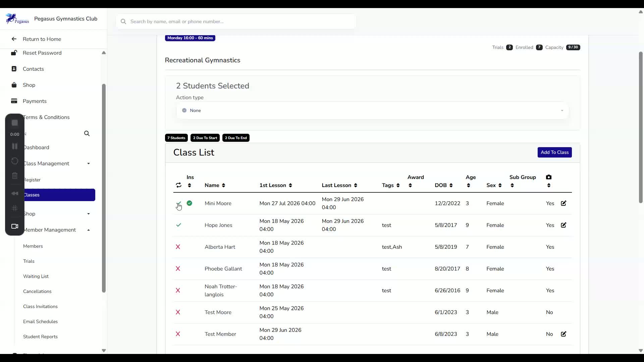Select Test Moore via red X
The height and width of the screenshot is (362, 644).
pyautogui.click(x=178, y=312)
